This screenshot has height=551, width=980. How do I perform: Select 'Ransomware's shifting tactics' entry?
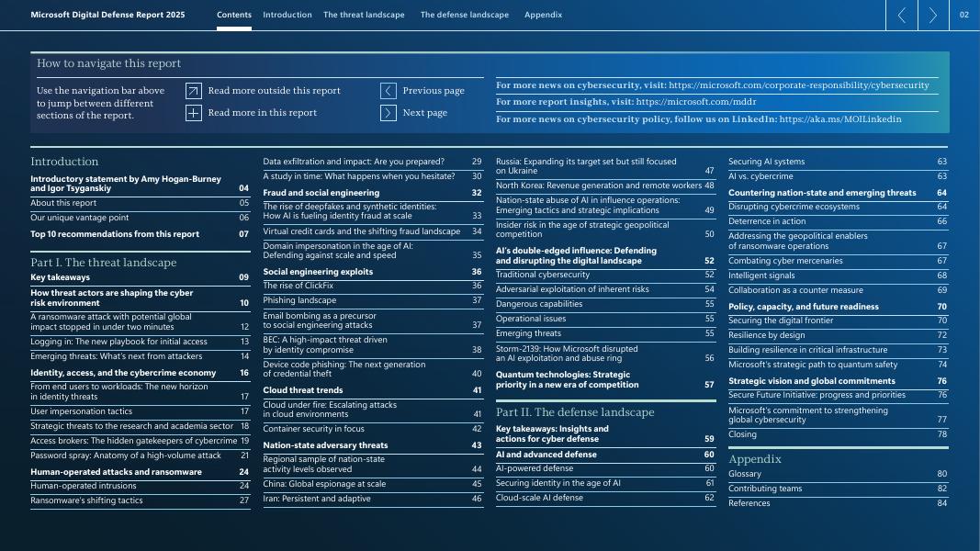point(140,501)
